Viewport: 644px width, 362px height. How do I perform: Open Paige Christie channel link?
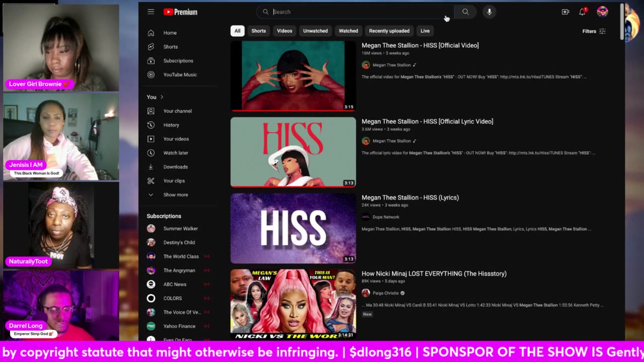385,293
